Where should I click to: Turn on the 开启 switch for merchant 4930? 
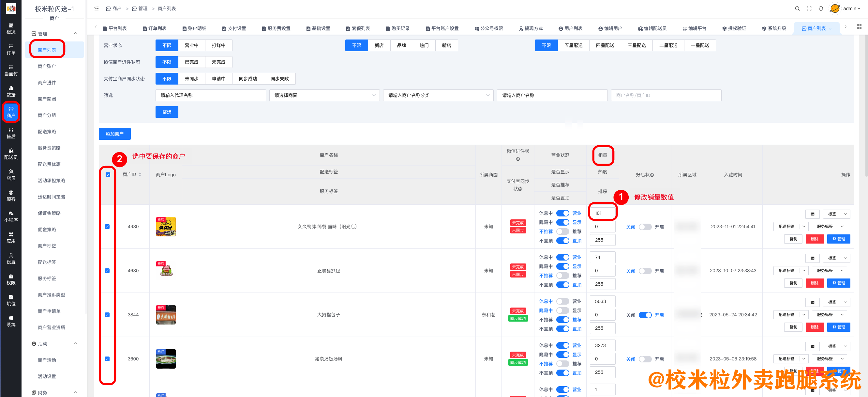(x=646, y=227)
